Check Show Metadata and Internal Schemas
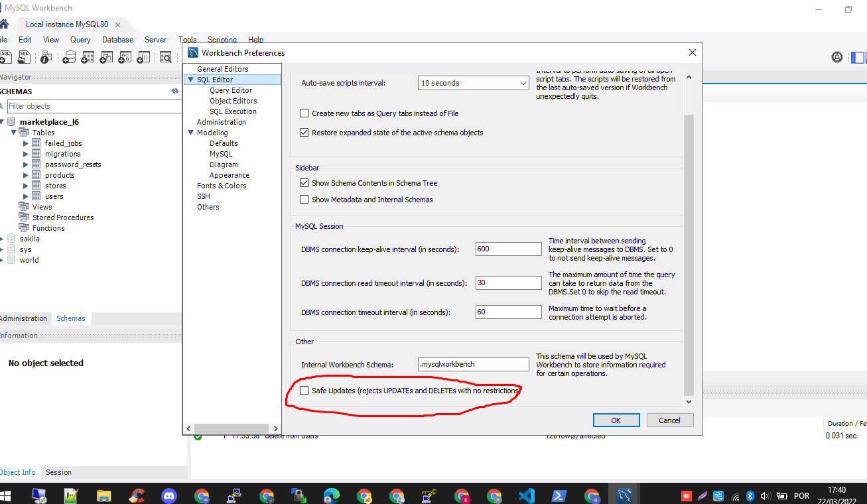This screenshot has height=504, width=867. pyautogui.click(x=304, y=200)
